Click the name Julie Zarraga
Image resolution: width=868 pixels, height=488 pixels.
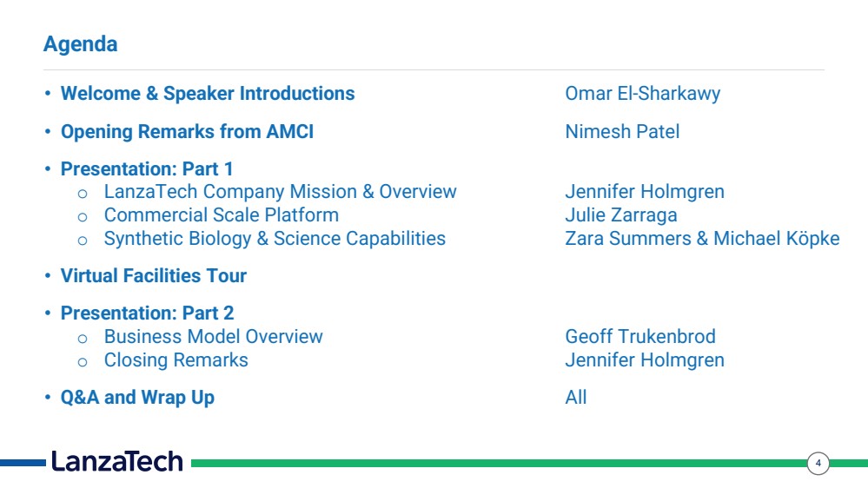[x=621, y=214]
